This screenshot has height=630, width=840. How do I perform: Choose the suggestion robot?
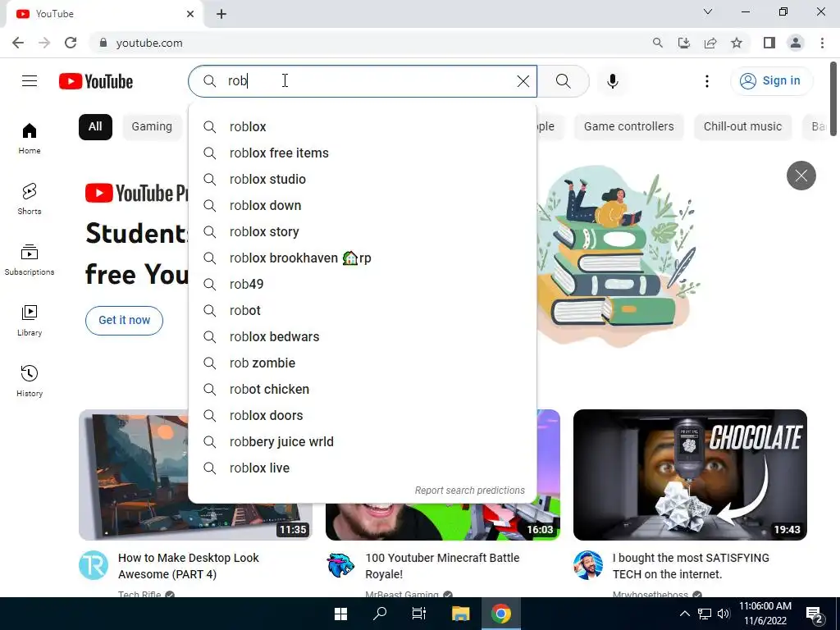pyautogui.click(x=363, y=311)
